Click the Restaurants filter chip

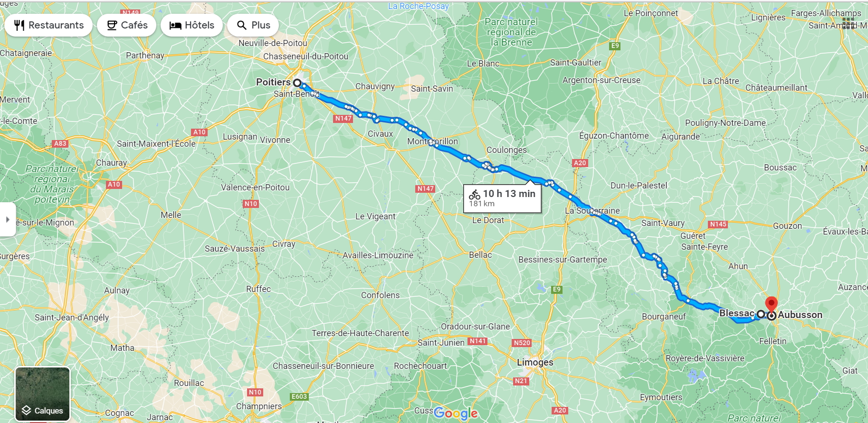[x=48, y=25]
